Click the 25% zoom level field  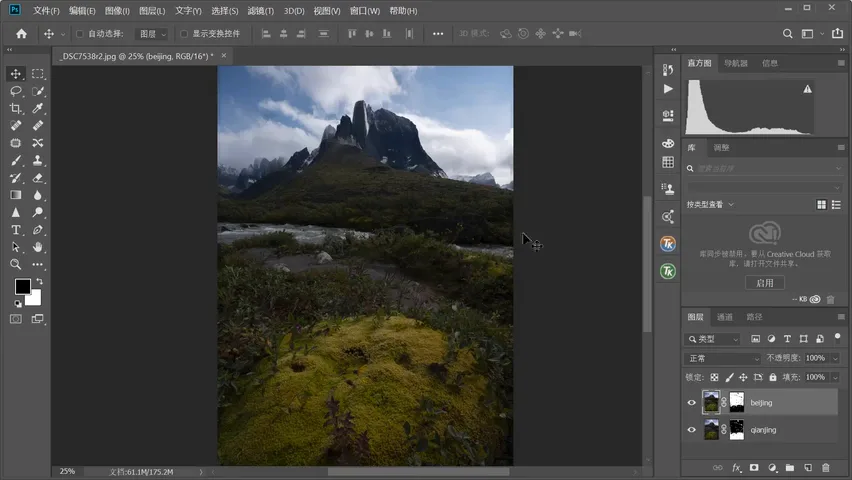[x=67, y=472]
